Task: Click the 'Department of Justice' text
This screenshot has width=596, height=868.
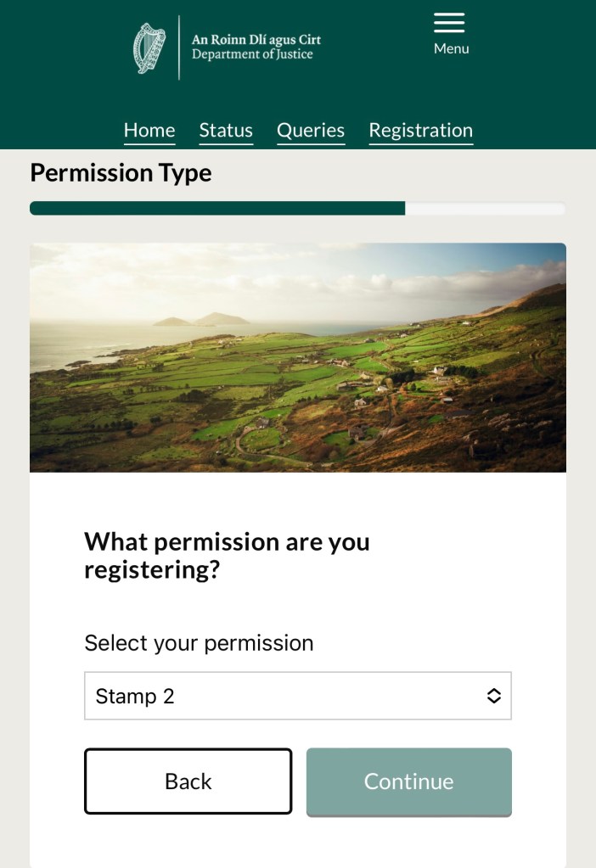Action: click(252, 55)
